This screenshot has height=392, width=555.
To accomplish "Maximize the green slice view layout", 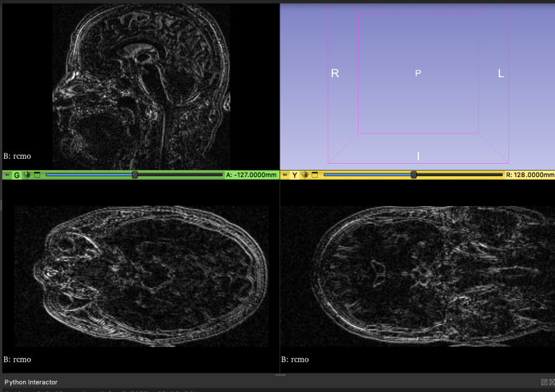I will (37, 175).
